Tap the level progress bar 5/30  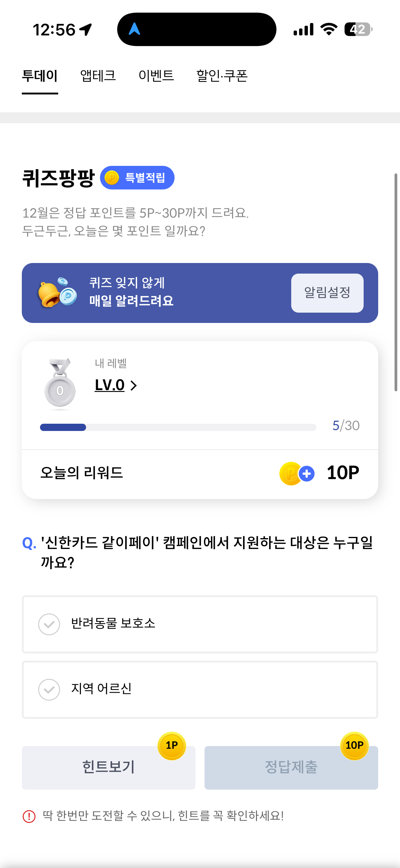[178, 427]
